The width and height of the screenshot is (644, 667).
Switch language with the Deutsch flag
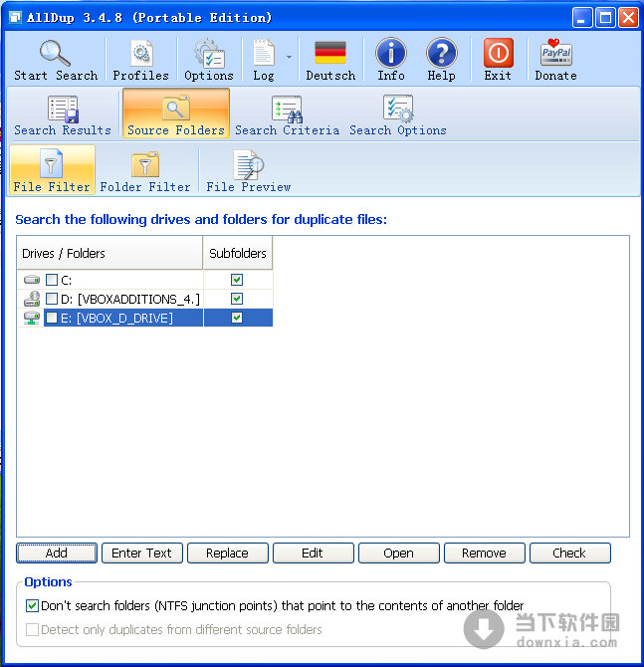(330, 53)
